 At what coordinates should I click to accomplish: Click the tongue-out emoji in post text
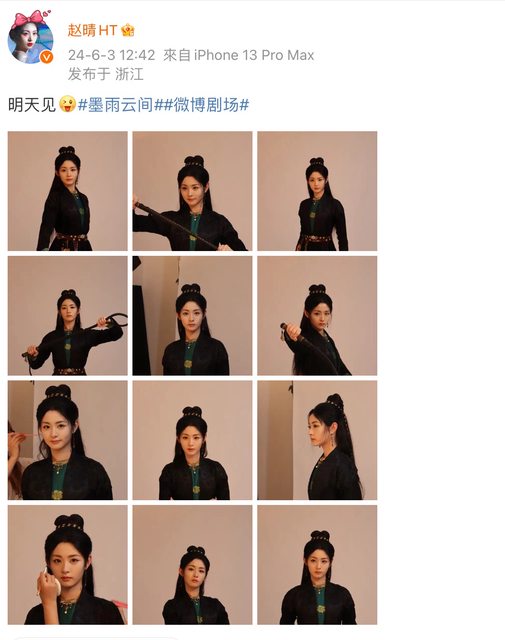[67, 104]
